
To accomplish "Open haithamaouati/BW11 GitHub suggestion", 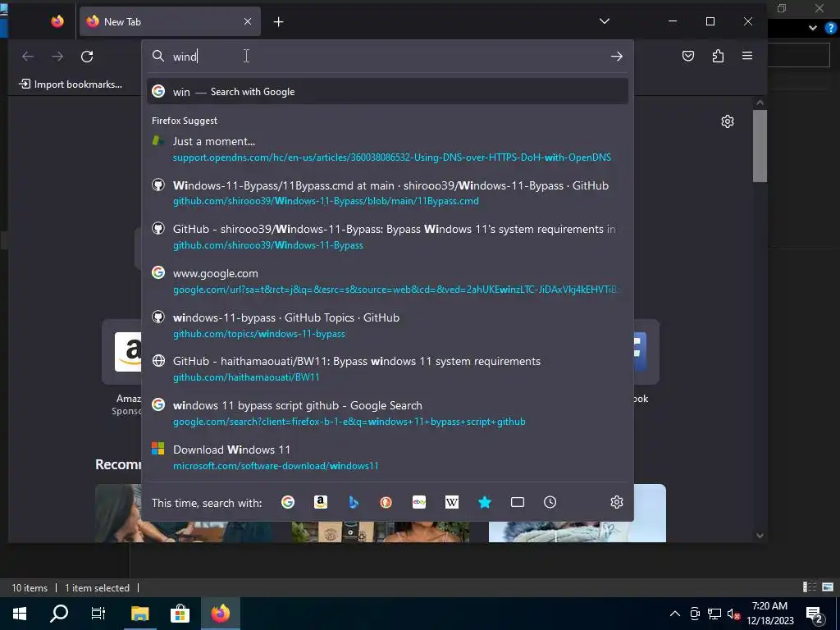I will tap(387, 368).
